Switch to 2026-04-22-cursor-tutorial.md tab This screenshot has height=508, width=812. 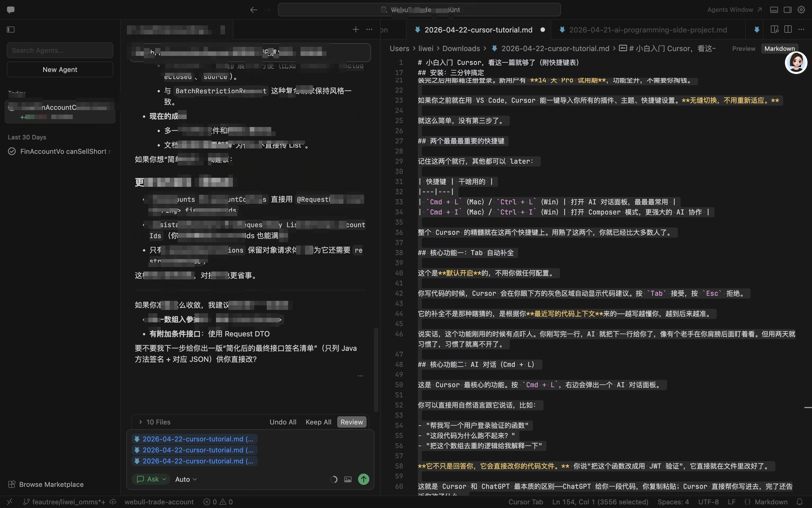click(478, 30)
